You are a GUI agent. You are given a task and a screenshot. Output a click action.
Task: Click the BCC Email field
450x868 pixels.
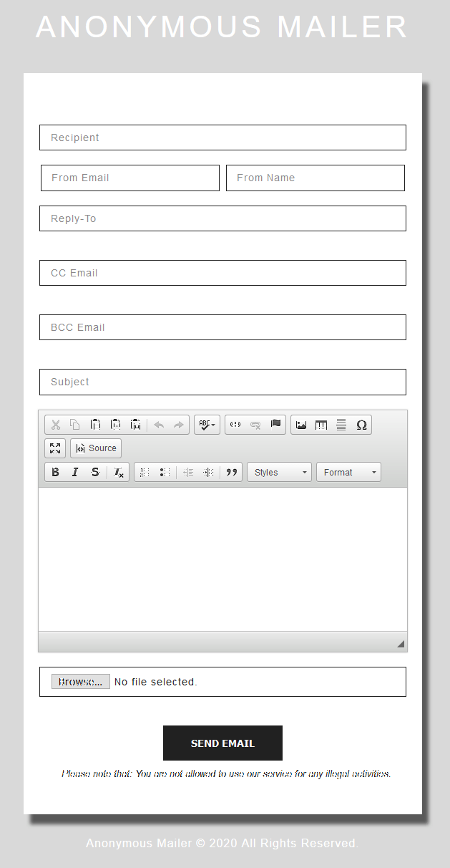222,327
